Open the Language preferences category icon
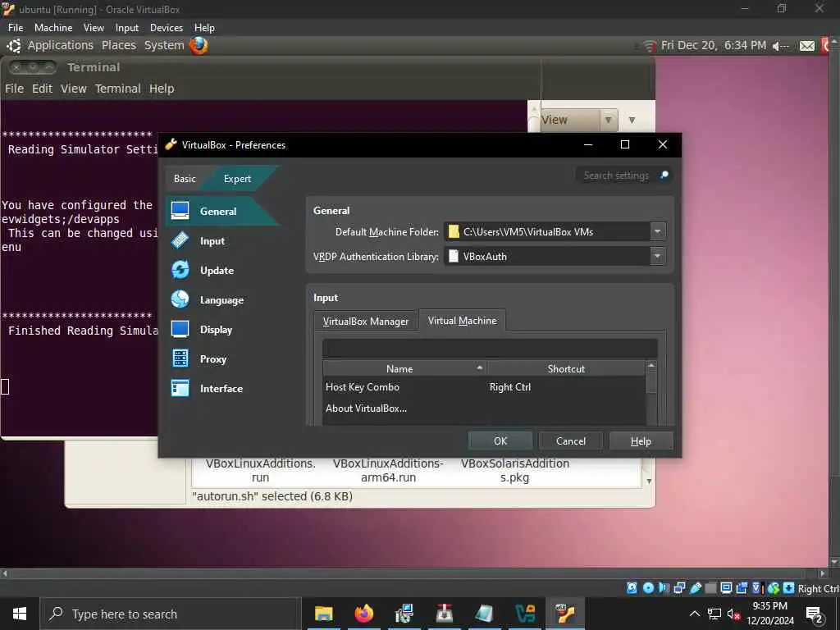Image resolution: width=840 pixels, height=630 pixels. (180, 299)
